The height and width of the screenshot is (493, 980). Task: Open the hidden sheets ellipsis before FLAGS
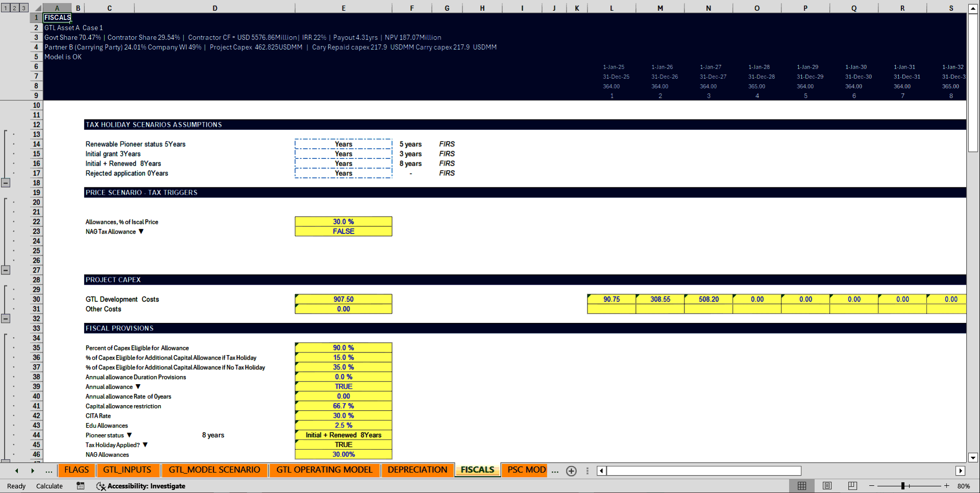coord(48,471)
